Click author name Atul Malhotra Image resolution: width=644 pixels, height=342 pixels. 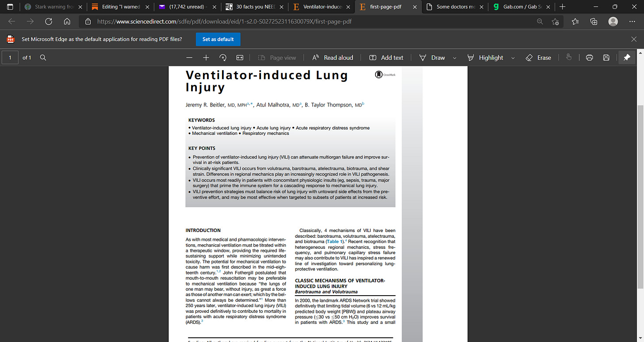(x=273, y=105)
